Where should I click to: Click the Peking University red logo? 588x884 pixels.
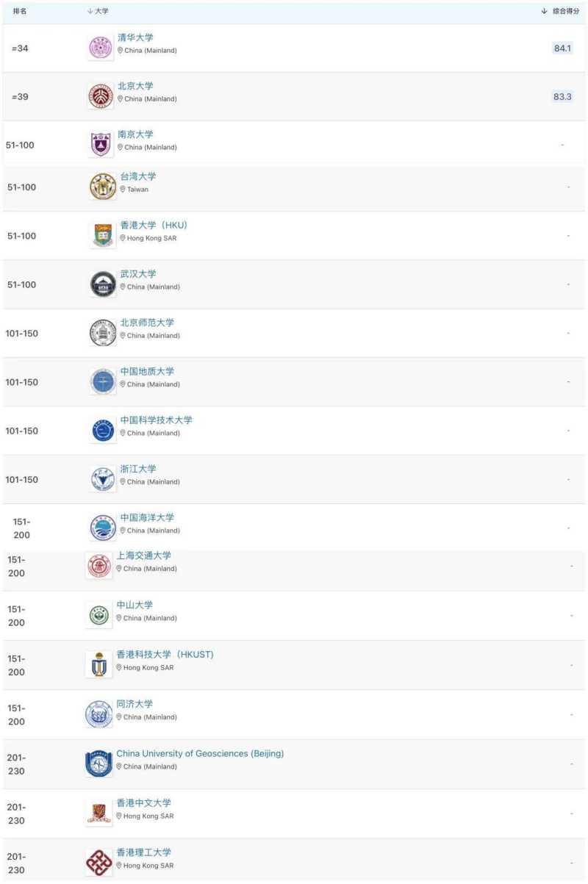tap(100, 96)
